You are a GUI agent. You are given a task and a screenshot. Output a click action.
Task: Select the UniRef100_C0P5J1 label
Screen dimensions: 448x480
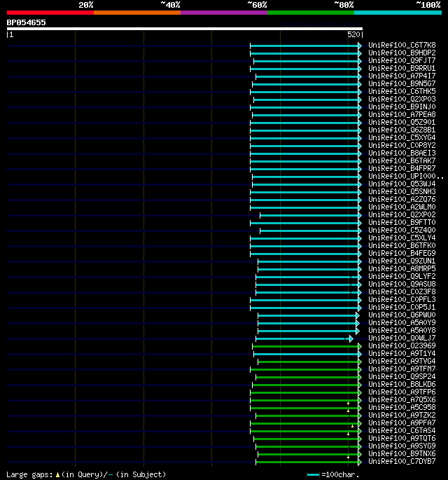pos(402,307)
